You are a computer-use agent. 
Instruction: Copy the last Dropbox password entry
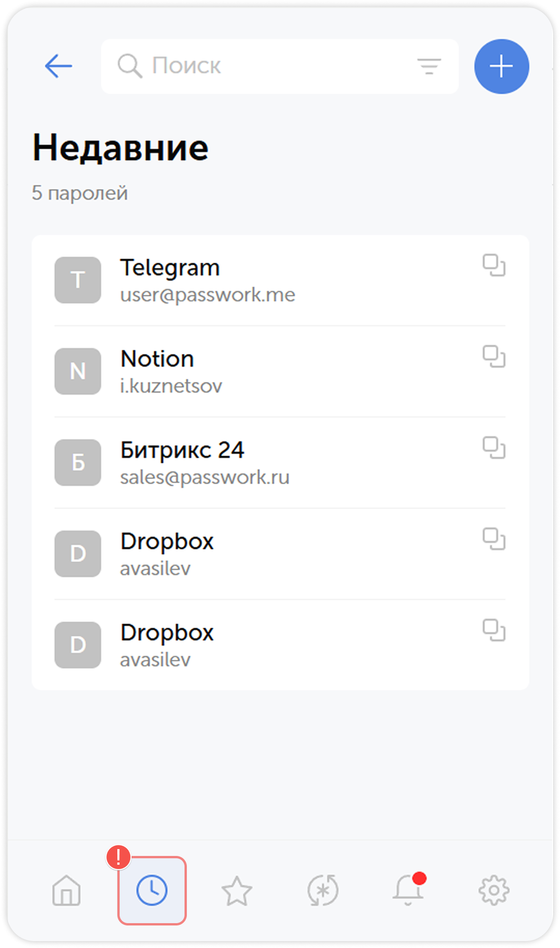(x=494, y=630)
